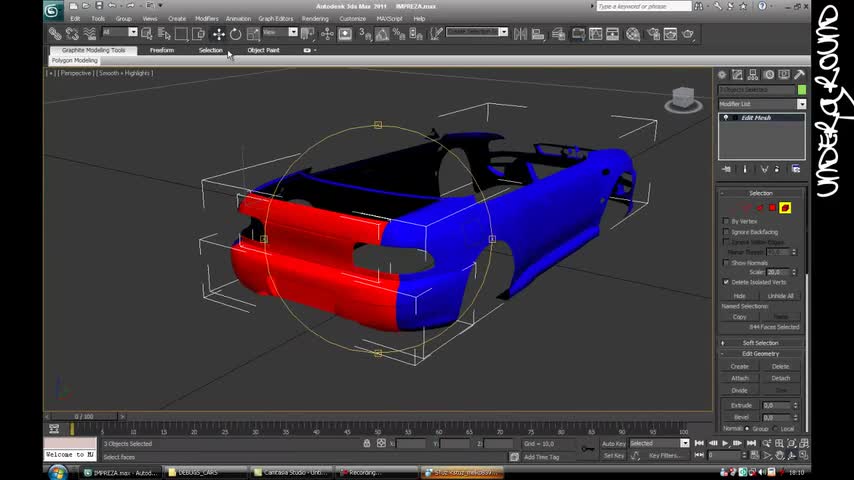Click the teapot Render icon
854x480 pixels.
688,34
